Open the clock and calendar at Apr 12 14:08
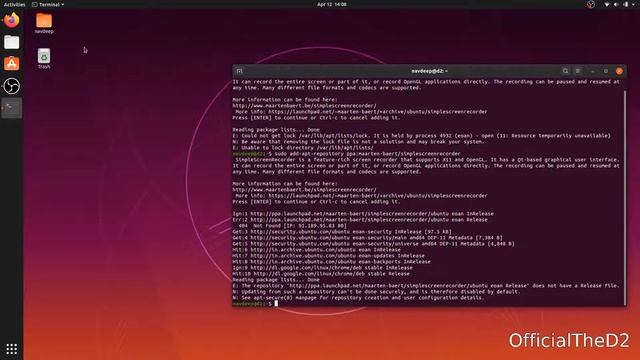Image resolution: width=640 pixels, height=360 pixels. click(x=331, y=4)
